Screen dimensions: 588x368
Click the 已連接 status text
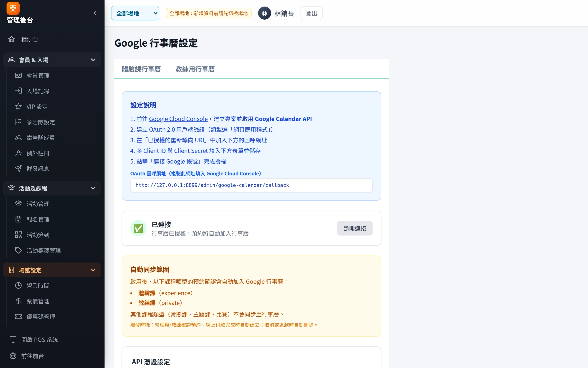161,224
